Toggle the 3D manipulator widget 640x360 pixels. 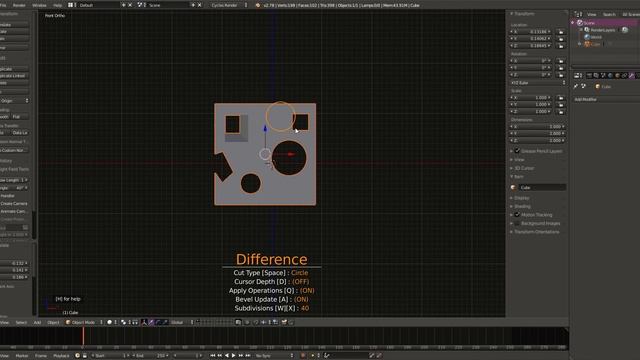[x=144, y=322]
